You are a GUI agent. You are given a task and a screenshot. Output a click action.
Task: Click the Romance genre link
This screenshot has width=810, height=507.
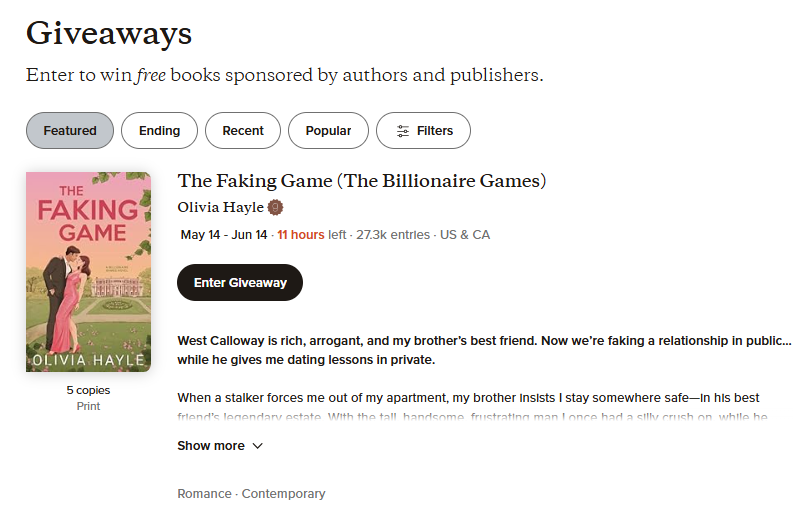[204, 494]
